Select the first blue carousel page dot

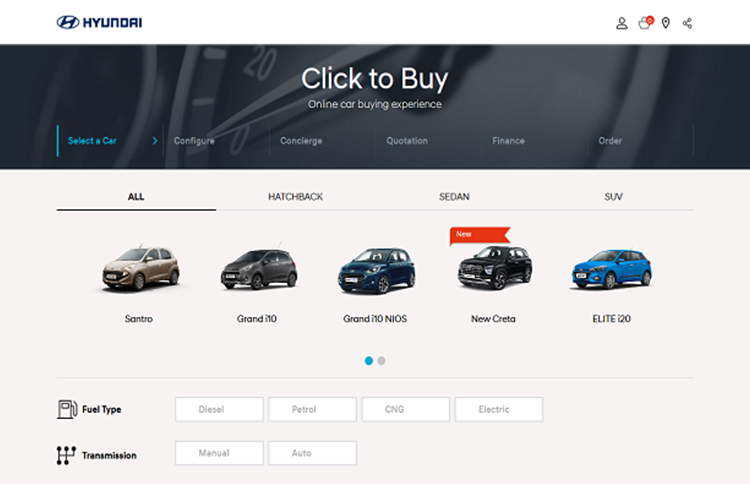click(x=369, y=361)
